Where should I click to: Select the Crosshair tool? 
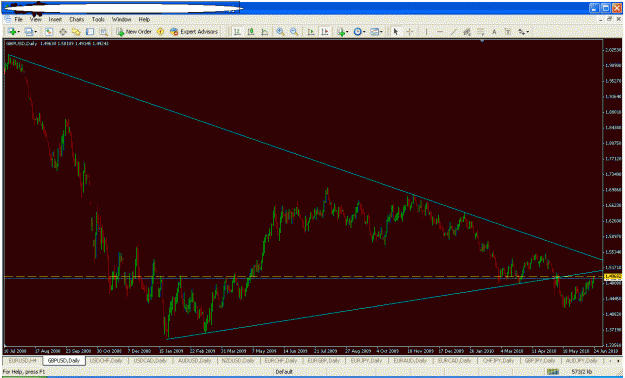(410, 32)
